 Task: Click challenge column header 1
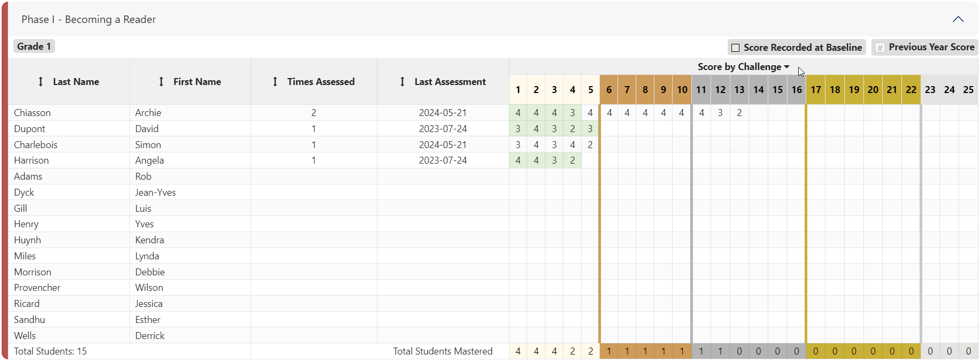click(518, 90)
